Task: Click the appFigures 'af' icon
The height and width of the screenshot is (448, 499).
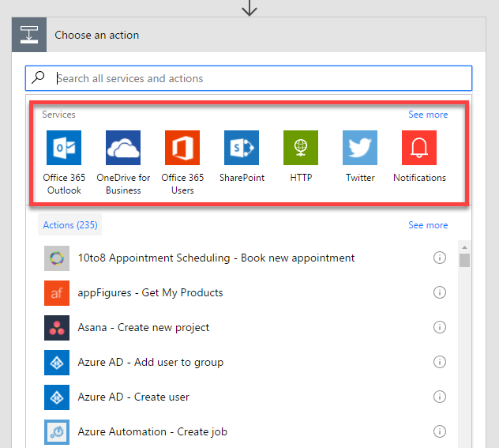Action: point(57,293)
